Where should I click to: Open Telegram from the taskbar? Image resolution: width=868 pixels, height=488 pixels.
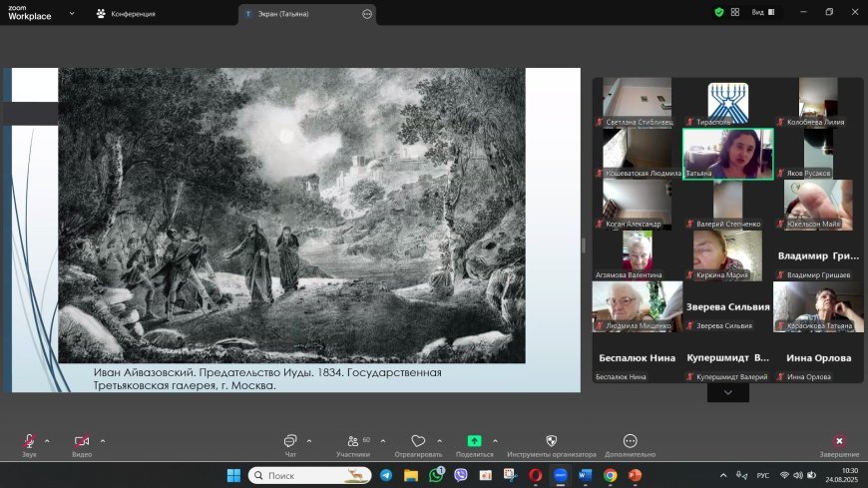[x=386, y=475]
